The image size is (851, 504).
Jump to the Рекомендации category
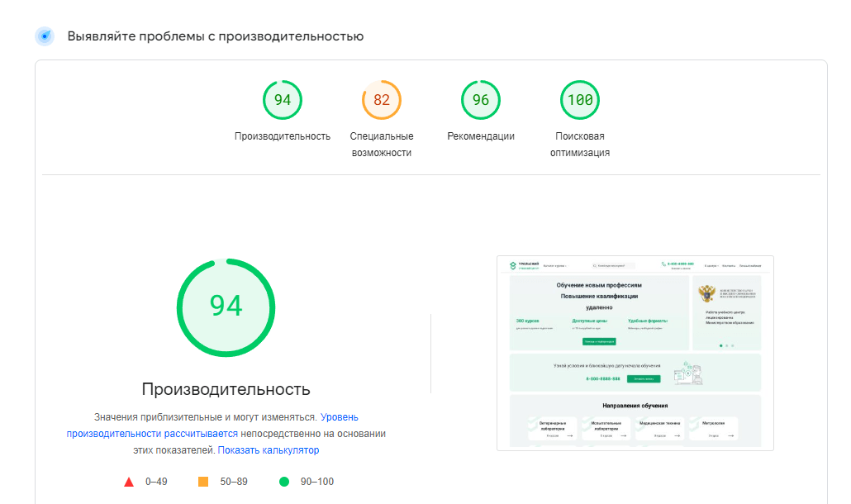coord(481,136)
